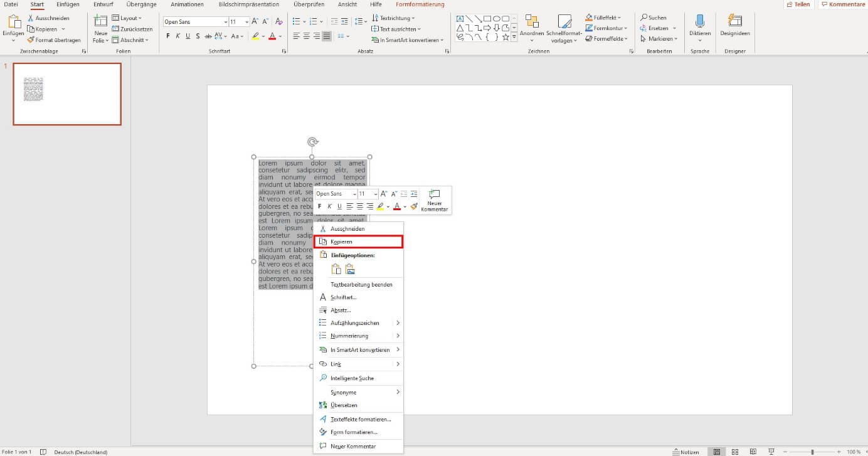Toggle bold F in the ribbon
Viewport: 868px width, 456px height.
(x=168, y=36)
